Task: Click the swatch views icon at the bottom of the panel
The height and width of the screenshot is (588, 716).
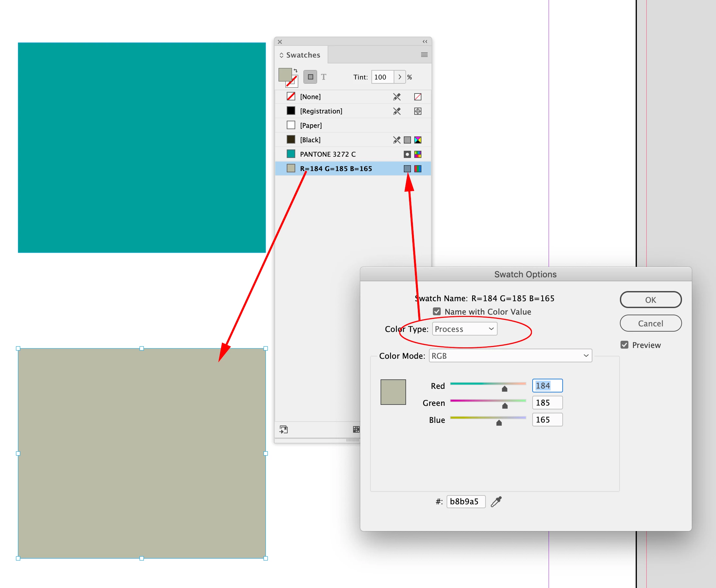Action: click(x=356, y=429)
